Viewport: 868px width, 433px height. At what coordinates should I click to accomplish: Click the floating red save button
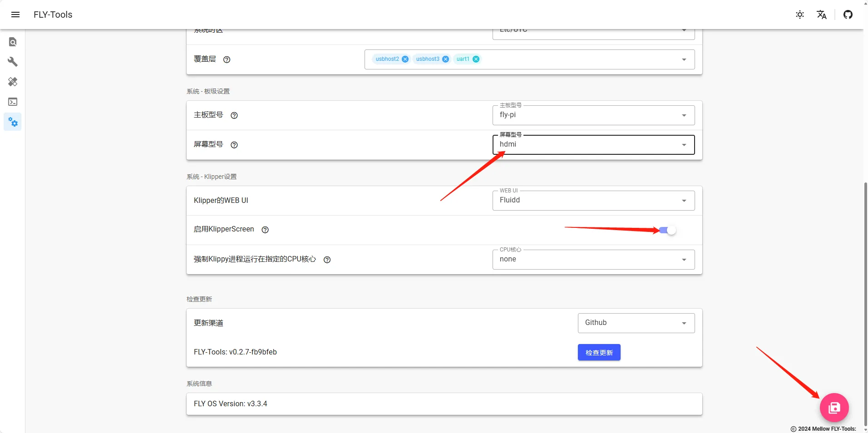pyautogui.click(x=834, y=408)
